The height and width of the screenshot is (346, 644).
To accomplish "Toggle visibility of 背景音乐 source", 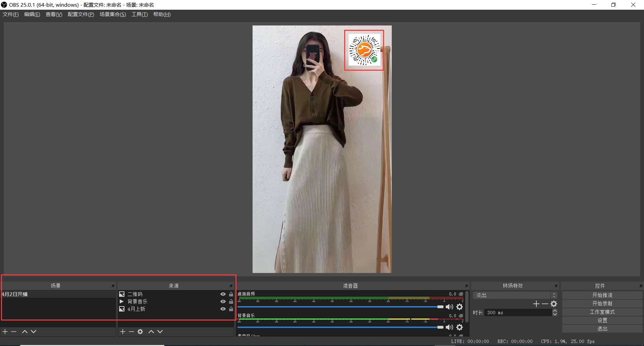I will pyautogui.click(x=223, y=301).
